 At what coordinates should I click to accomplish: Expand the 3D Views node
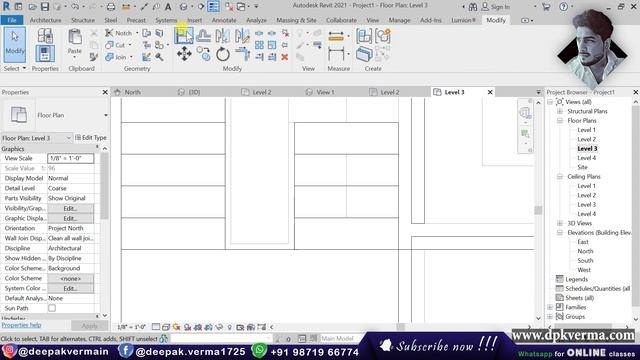pyautogui.click(x=560, y=223)
